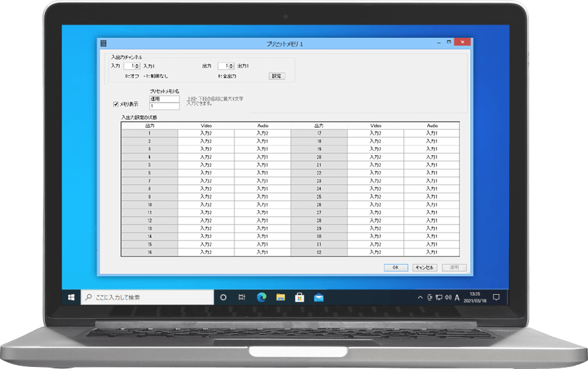Click the lower preset memory name field
This screenshot has width=588, height=369.
(x=164, y=106)
